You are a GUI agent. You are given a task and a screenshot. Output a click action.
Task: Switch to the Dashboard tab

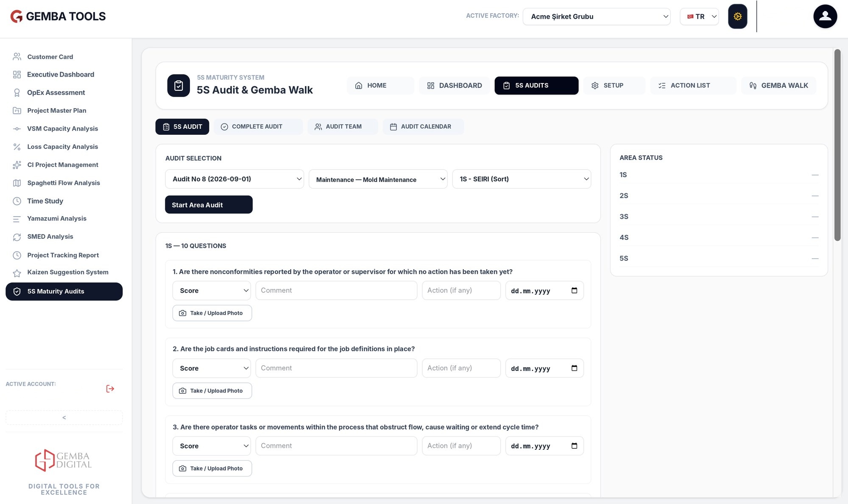pos(454,86)
